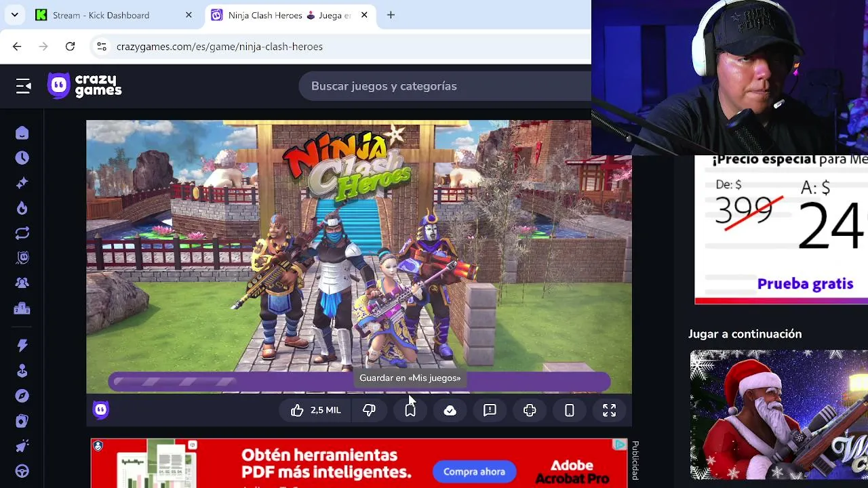Open updated games via the looping-arrows icon
Screen dimensions: 868x488
(22, 233)
